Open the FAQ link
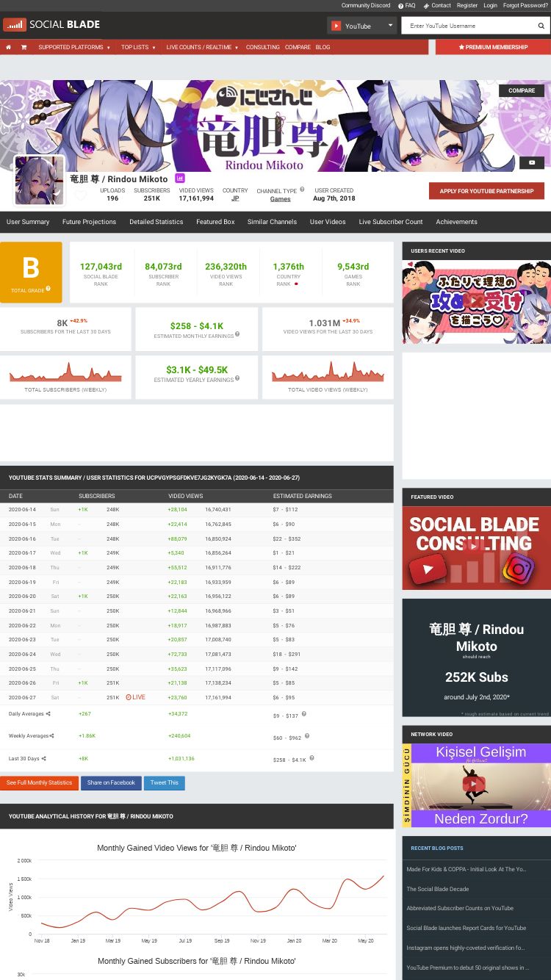 (x=407, y=5)
